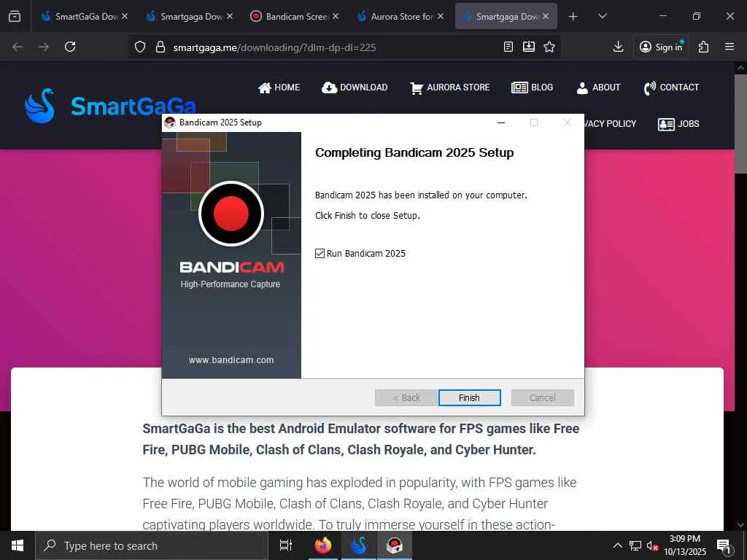
Task: Open Firefox application hamburger menu
Action: coord(729,47)
